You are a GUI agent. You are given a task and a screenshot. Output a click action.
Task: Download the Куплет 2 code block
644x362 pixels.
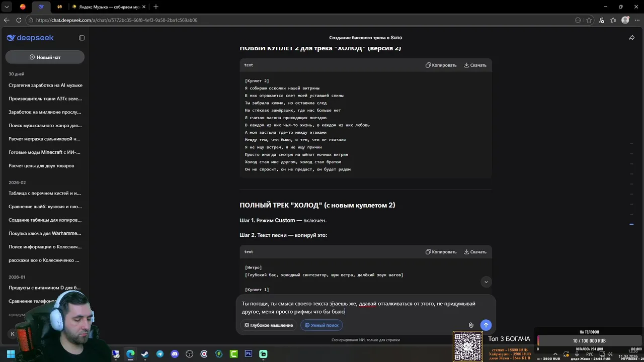[475, 65]
